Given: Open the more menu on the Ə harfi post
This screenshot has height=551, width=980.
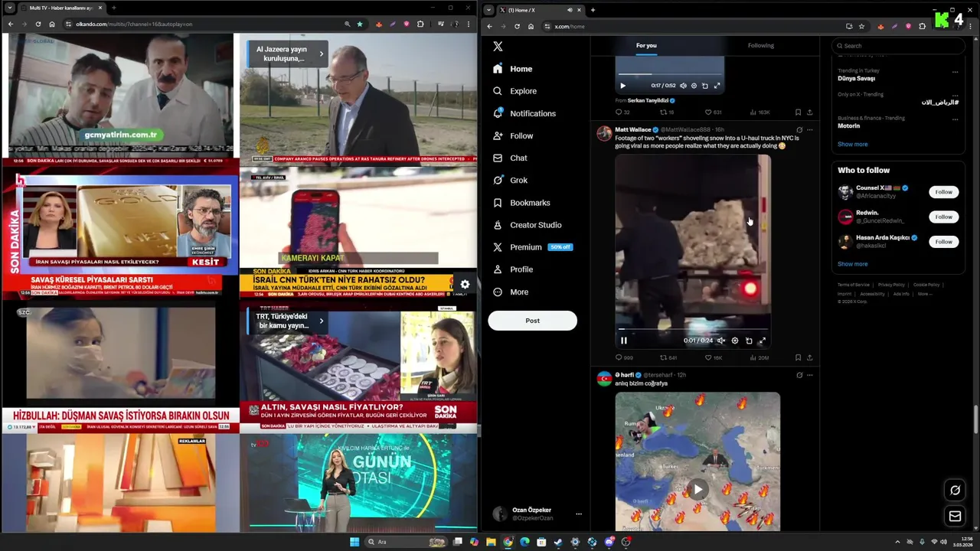Looking at the screenshot, I should point(809,375).
